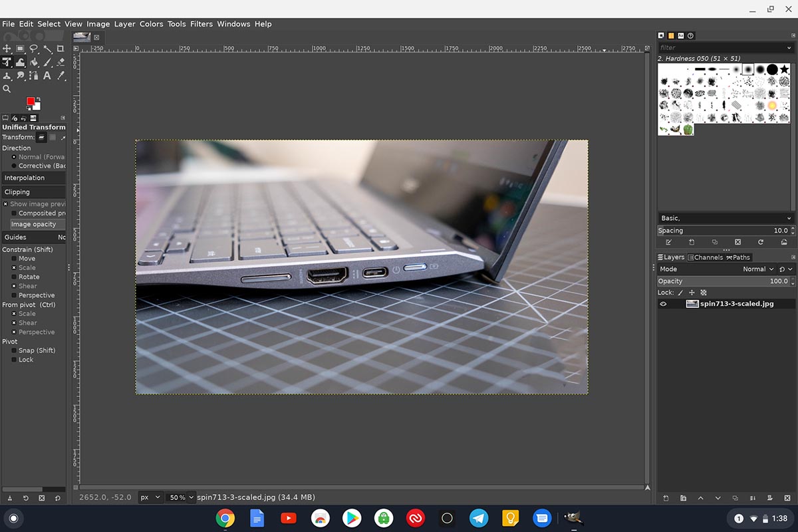Screen dimensions: 798x532
Task: Open the unit dropdown showing px
Action: (150, 497)
